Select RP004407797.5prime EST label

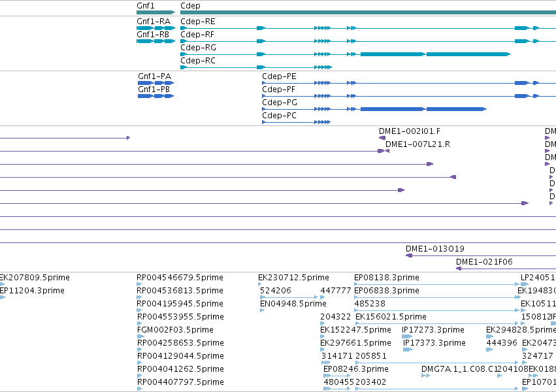180,383
